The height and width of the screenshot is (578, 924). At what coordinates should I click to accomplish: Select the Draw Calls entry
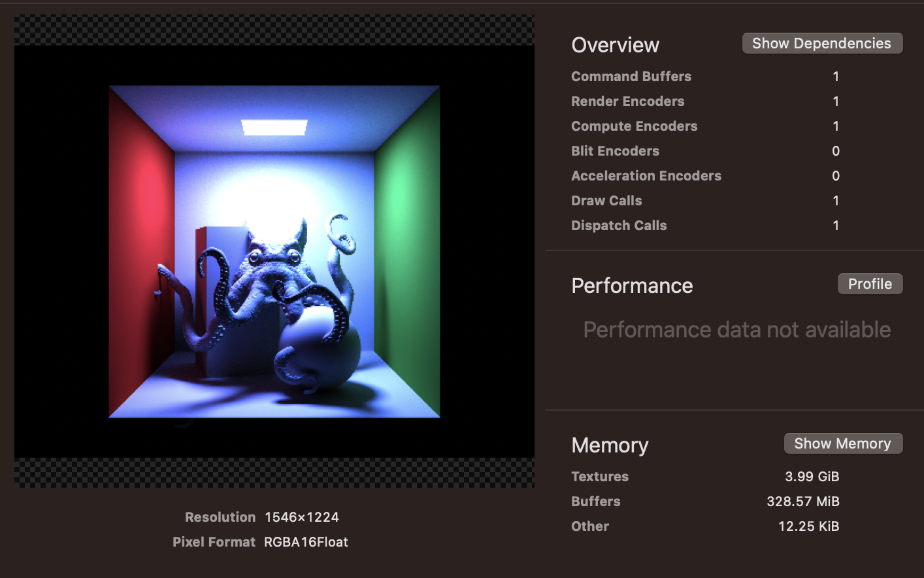click(606, 201)
